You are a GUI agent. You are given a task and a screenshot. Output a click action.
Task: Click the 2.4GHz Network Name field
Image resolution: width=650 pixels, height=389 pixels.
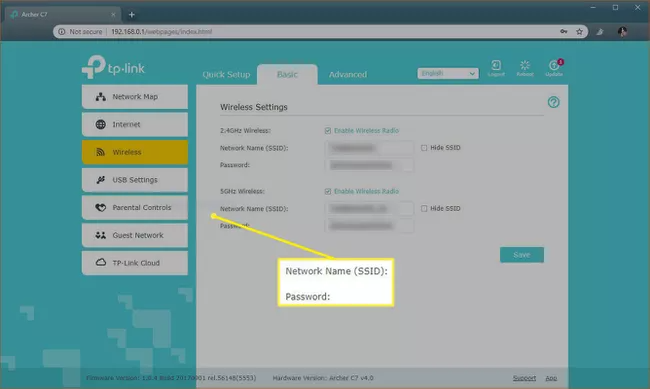(369, 148)
